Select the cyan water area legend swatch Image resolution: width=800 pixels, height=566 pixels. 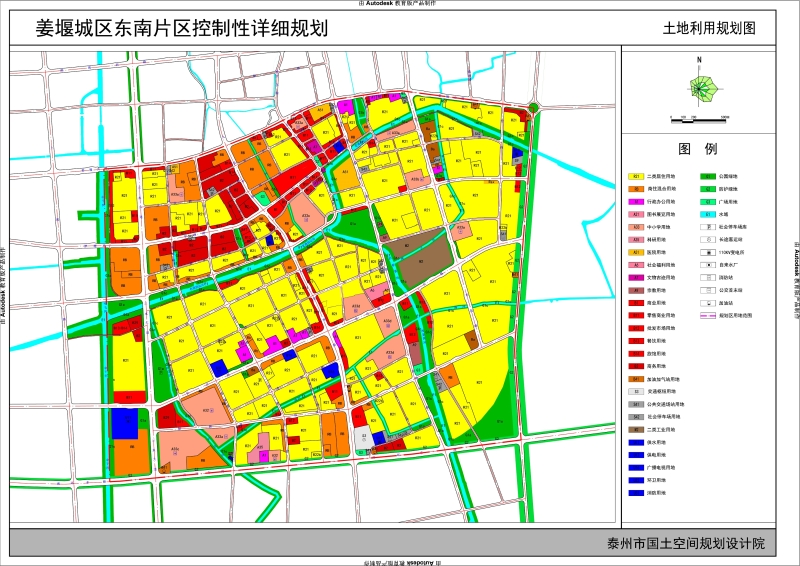(707, 214)
